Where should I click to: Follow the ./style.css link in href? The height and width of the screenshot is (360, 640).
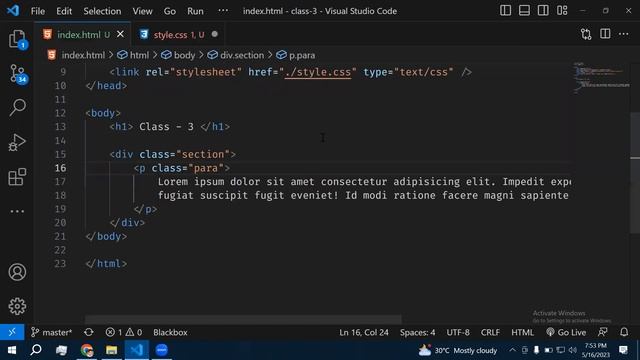pyautogui.click(x=318, y=72)
